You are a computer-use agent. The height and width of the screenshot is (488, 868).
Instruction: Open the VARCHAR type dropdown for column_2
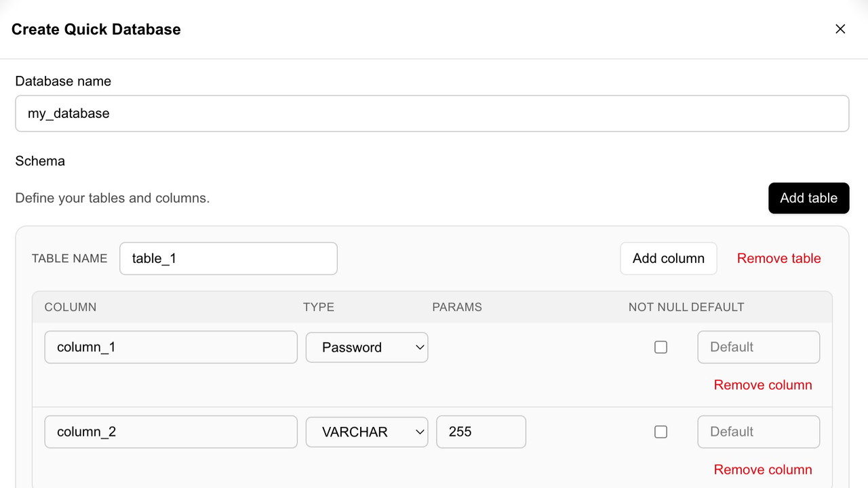click(x=367, y=432)
